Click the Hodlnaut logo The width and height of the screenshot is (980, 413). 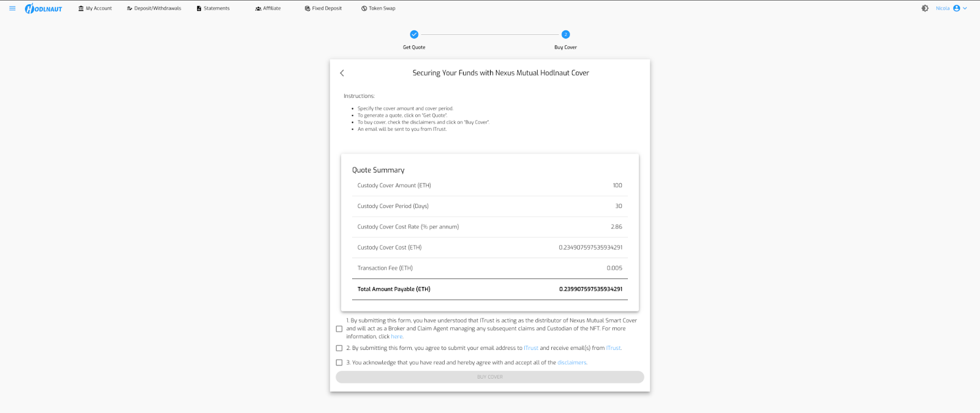(x=43, y=9)
